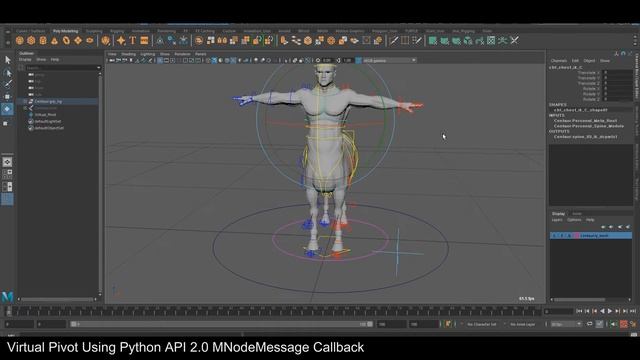Viewport: 640px width, 360px height.
Task: Create a polygon cone from the shelf
Action: [54, 40]
